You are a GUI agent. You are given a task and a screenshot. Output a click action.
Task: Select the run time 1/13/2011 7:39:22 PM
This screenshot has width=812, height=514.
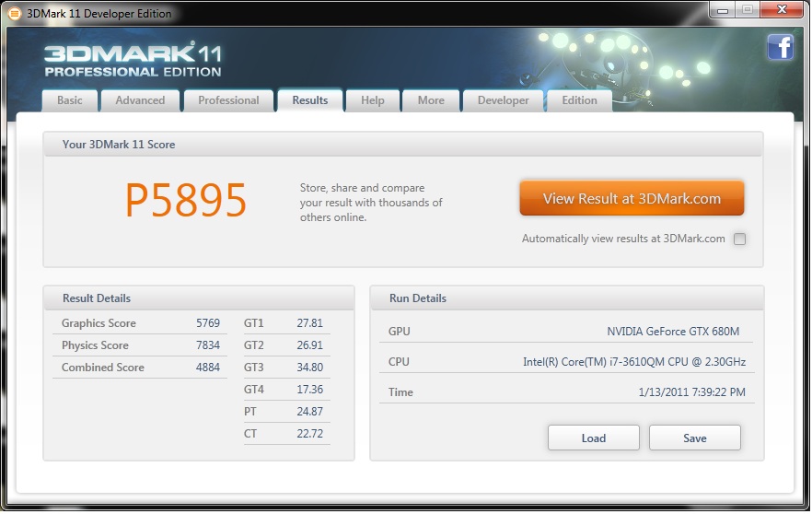692,392
